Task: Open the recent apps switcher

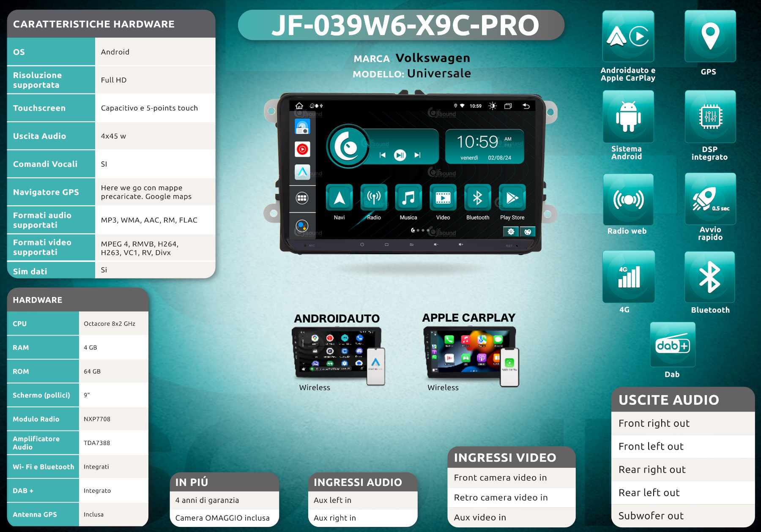Action: pyautogui.click(x=508, y=106)
